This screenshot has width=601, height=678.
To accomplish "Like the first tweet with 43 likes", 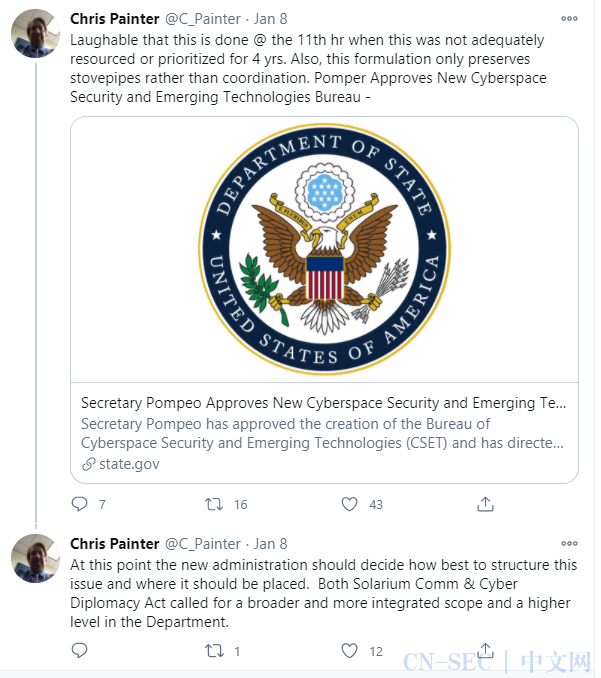I will tap(349, 504).
